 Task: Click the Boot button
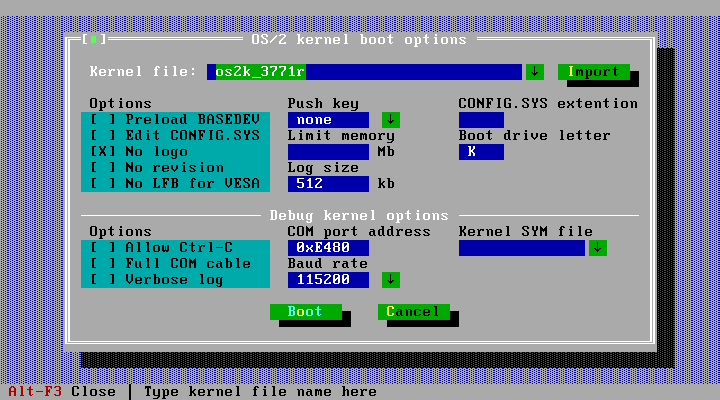(306, 312)
